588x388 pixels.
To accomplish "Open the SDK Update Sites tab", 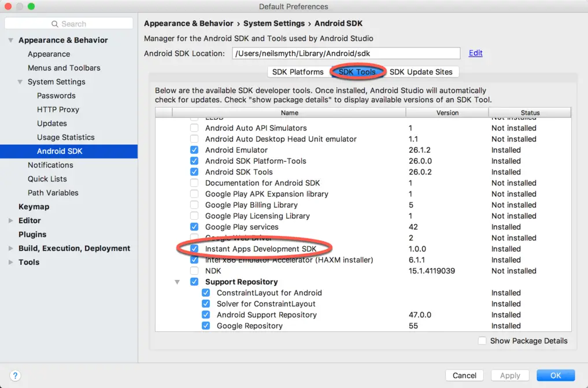I will click(421, 72).
